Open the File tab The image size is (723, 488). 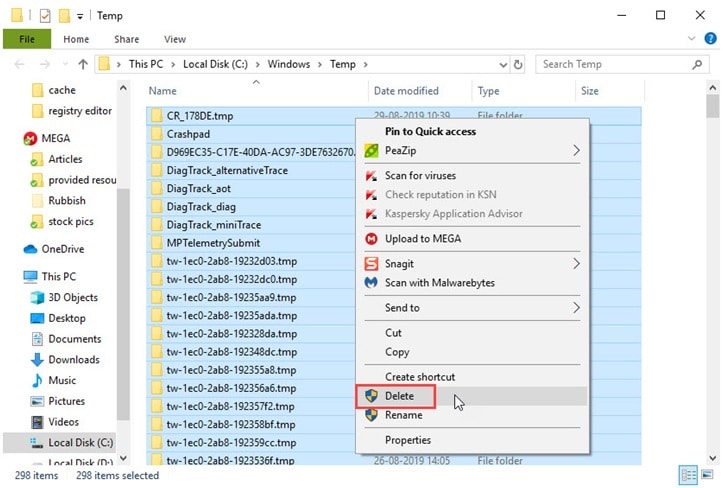[x=27, y=39]
